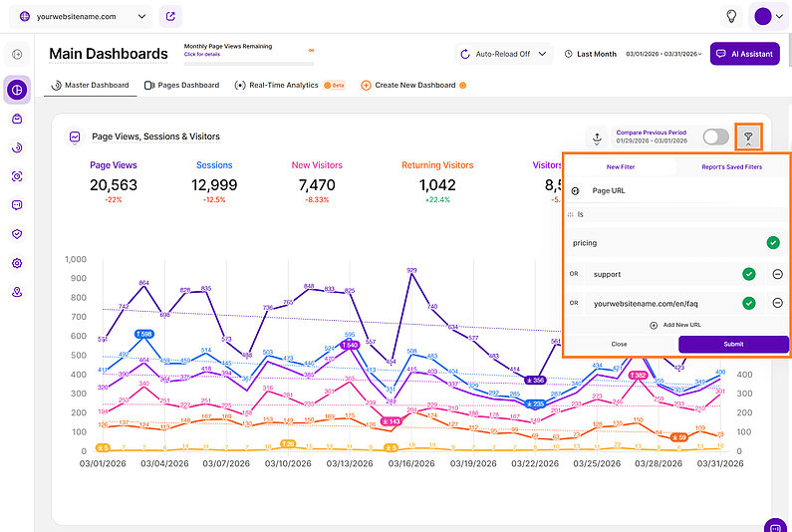Select yourwebsitename.com website dropdown

83,17
